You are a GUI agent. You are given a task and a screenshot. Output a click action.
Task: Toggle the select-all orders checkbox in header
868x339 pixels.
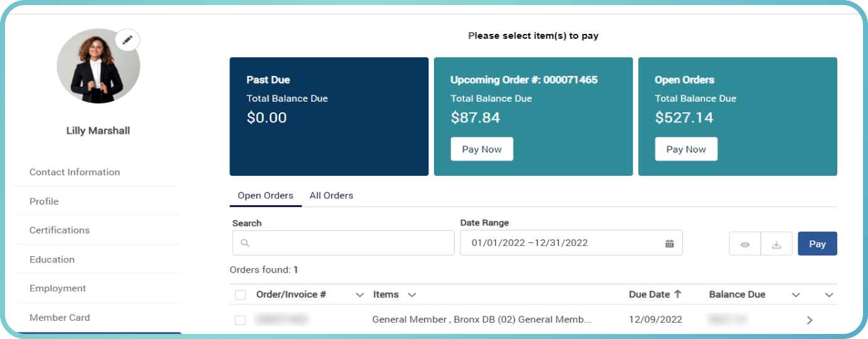click(240, 294)
